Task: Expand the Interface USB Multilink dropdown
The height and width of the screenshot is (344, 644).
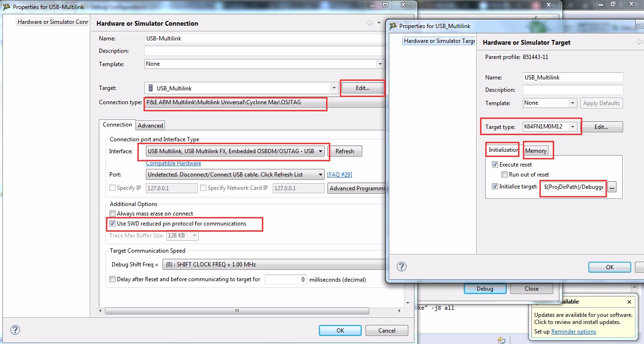Action: click(321, 151)
